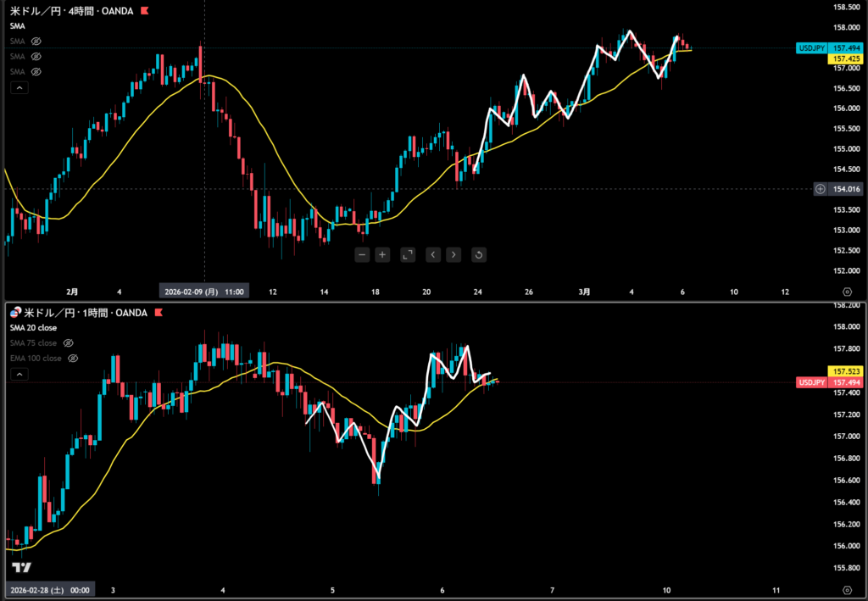Collapse the lower chart indicator legend

(x=19, y=374)
